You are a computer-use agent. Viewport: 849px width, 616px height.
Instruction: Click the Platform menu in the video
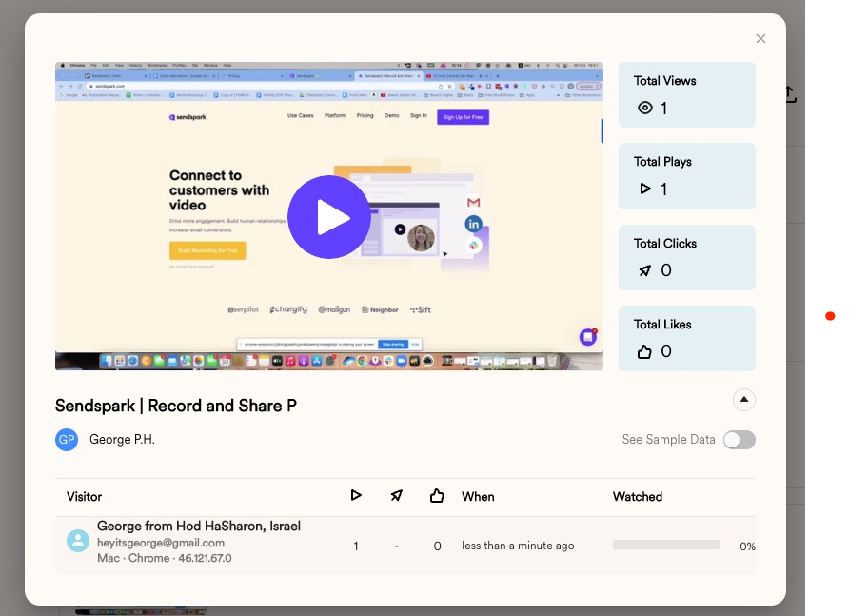click(335, 115)
